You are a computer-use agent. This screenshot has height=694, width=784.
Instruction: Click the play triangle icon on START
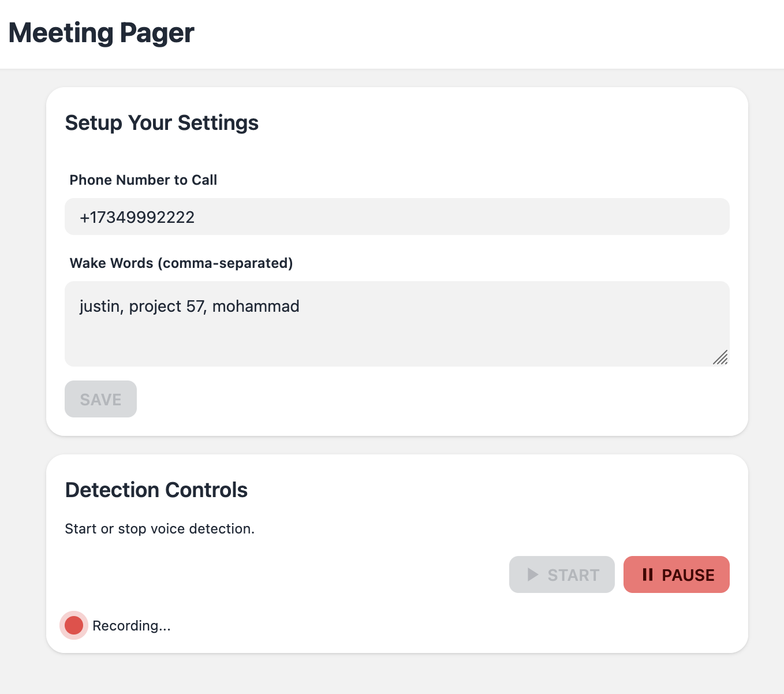coord(533,574)
